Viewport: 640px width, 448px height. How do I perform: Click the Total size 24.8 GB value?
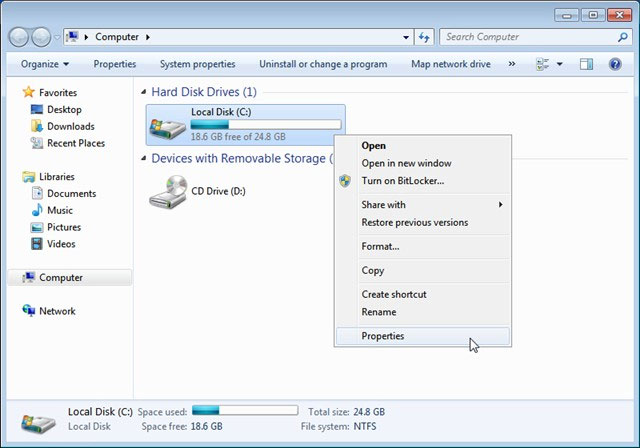tap(369, 412)
